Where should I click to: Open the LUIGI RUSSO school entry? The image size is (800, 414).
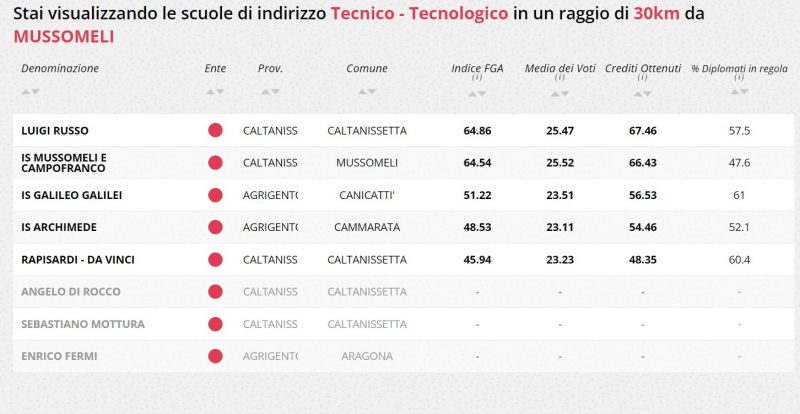(55, 131)
